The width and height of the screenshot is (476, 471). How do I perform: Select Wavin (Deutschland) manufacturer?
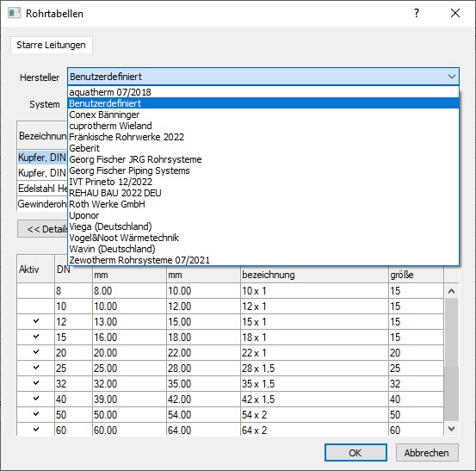point(263,250)
